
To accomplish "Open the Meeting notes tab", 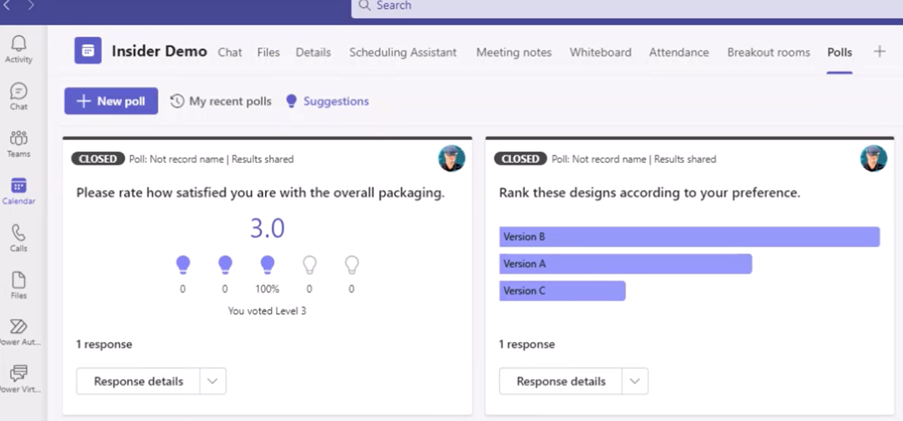I will click(x=514, y=52).
